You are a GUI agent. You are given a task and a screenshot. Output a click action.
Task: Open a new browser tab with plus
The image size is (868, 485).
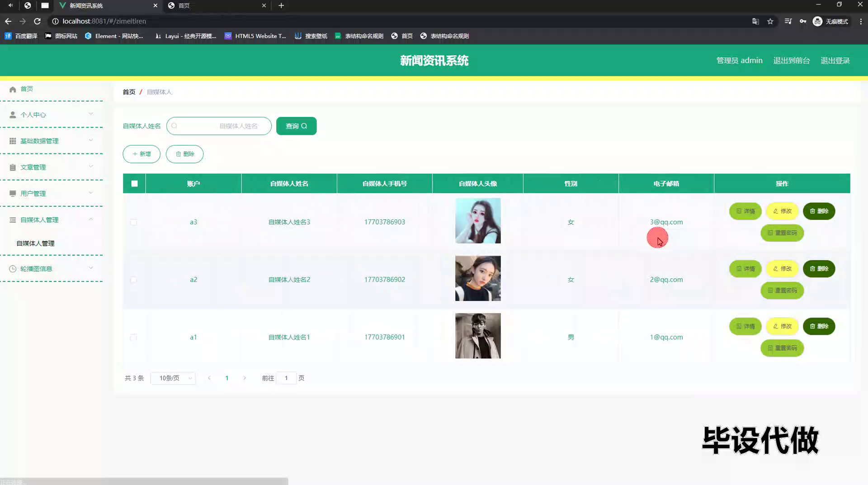pyautogui.click(x=281, y=5)
